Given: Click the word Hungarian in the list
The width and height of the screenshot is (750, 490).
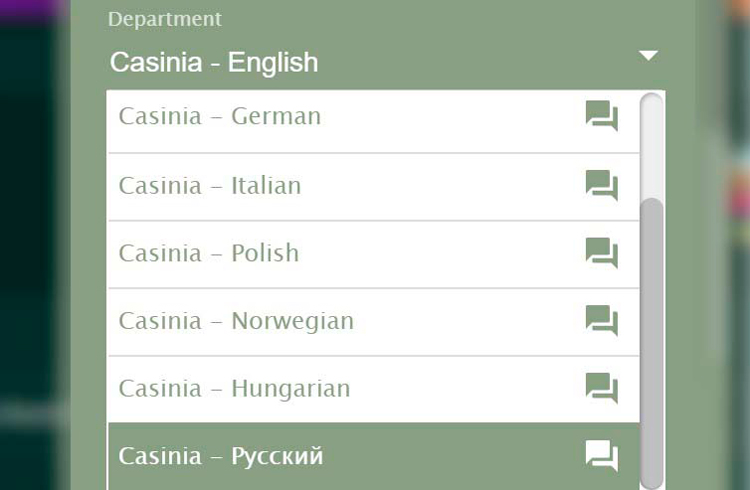Looking at the screenshot, I should tap(291, 388).
